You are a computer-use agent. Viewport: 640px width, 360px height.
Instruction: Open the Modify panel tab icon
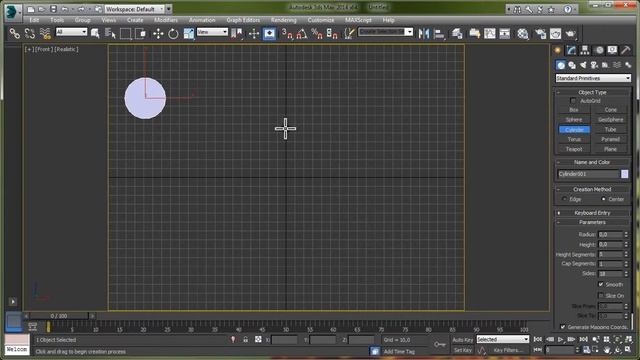coord(571,50)
